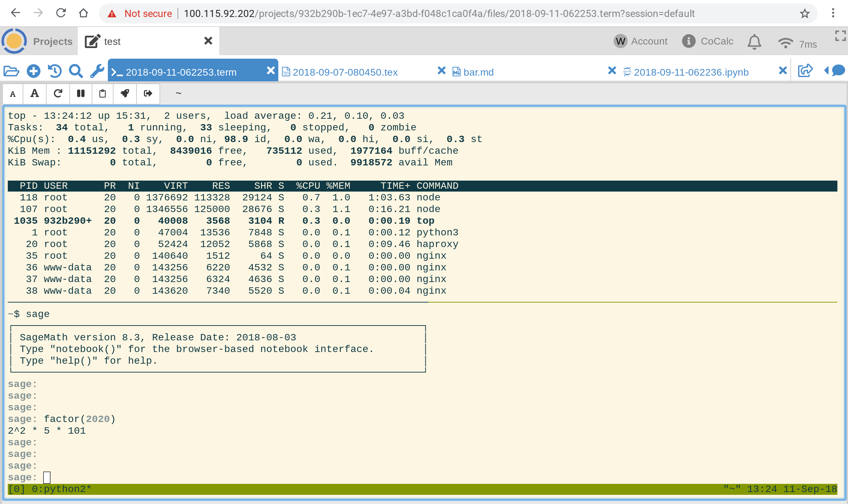
Task: Click the increase font size button
Action: [x=34, y=94]
